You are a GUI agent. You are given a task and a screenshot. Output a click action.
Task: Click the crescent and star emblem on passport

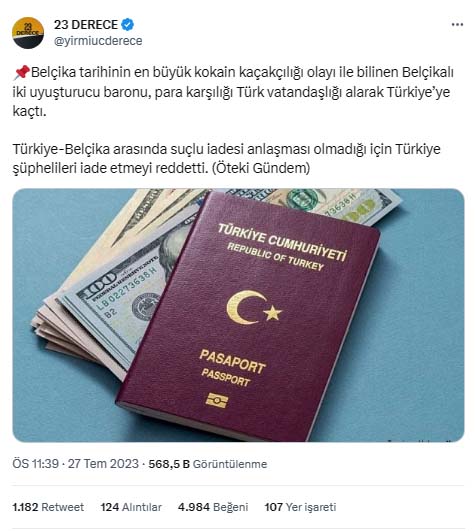pyautogui.click(x=253, y=307)
